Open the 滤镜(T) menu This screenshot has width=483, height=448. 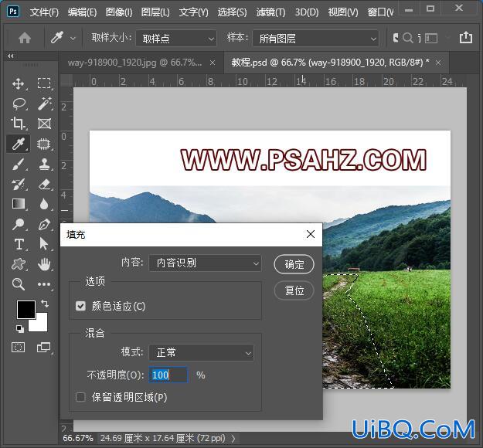270,12
